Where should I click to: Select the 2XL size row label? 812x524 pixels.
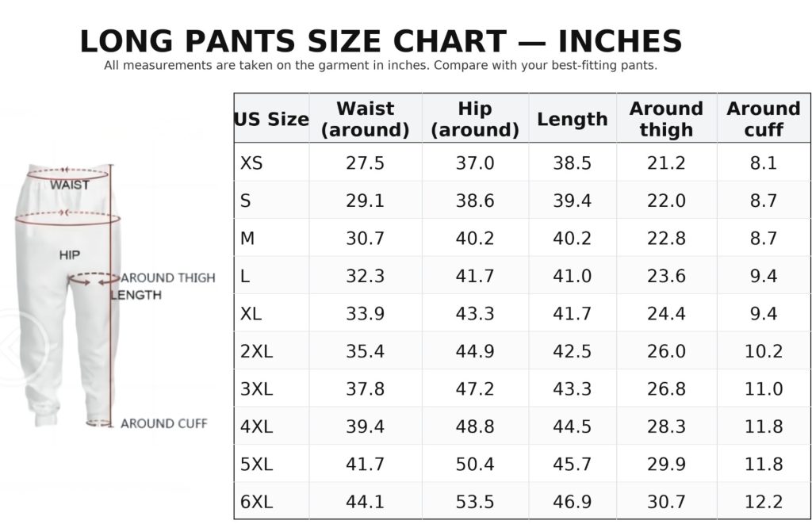coord(256,351)
